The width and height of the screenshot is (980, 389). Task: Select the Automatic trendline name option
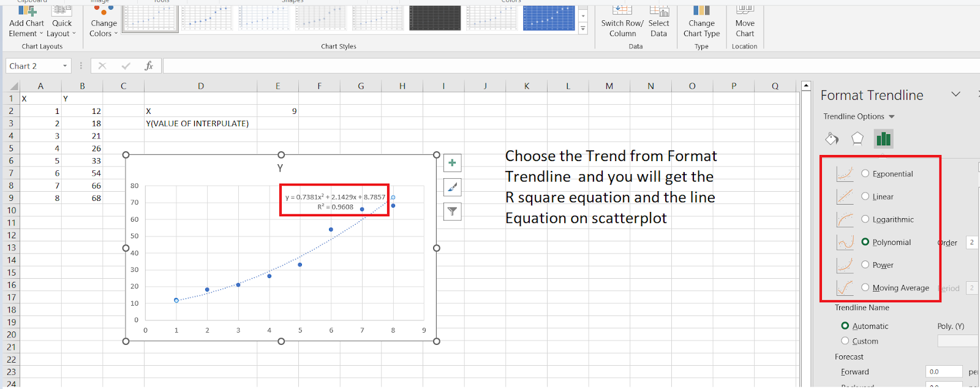pos(845,326)
